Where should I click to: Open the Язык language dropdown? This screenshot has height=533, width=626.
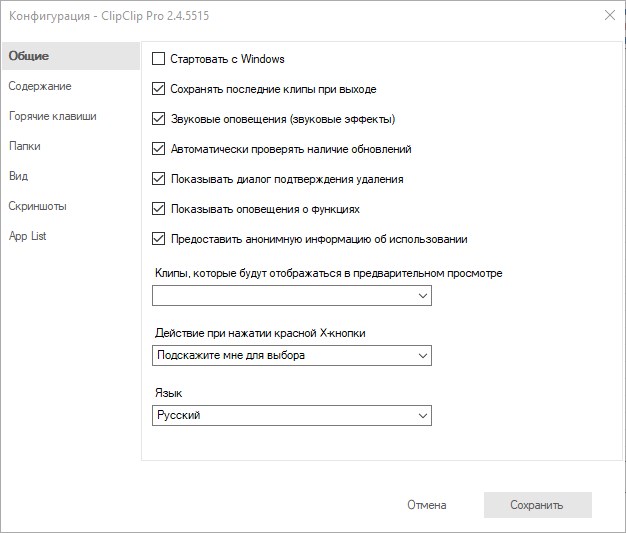click(291, 415)
